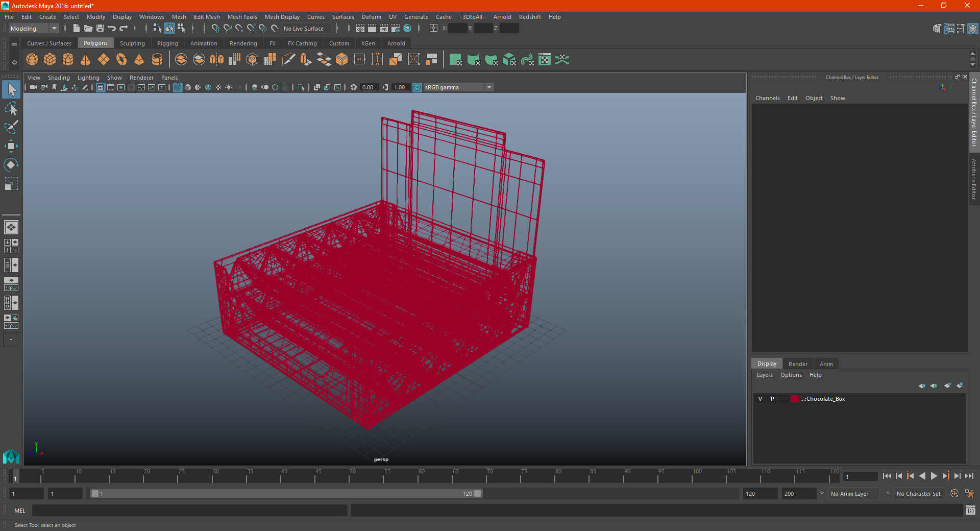Click the Mirror geometry shelf icon

[x=216, y=60]
